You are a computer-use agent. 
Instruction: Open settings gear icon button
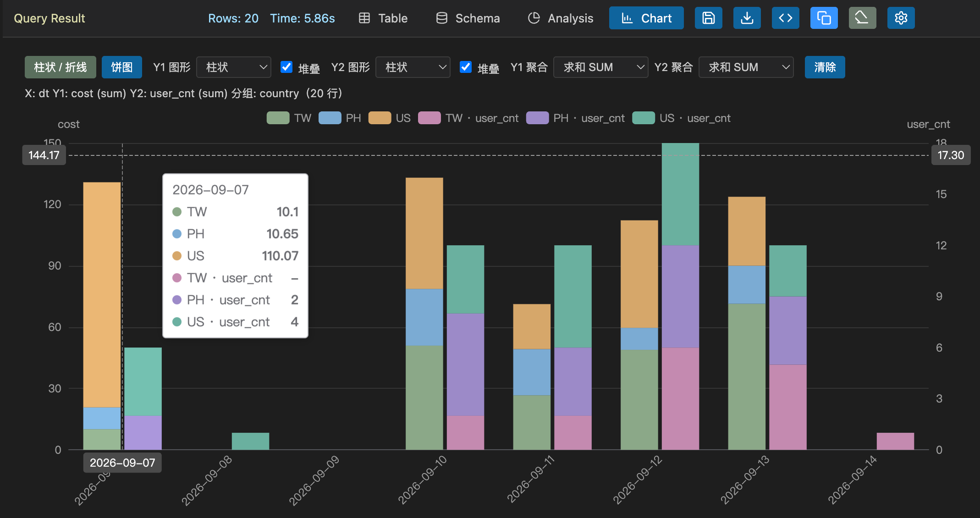coord(901,18)
